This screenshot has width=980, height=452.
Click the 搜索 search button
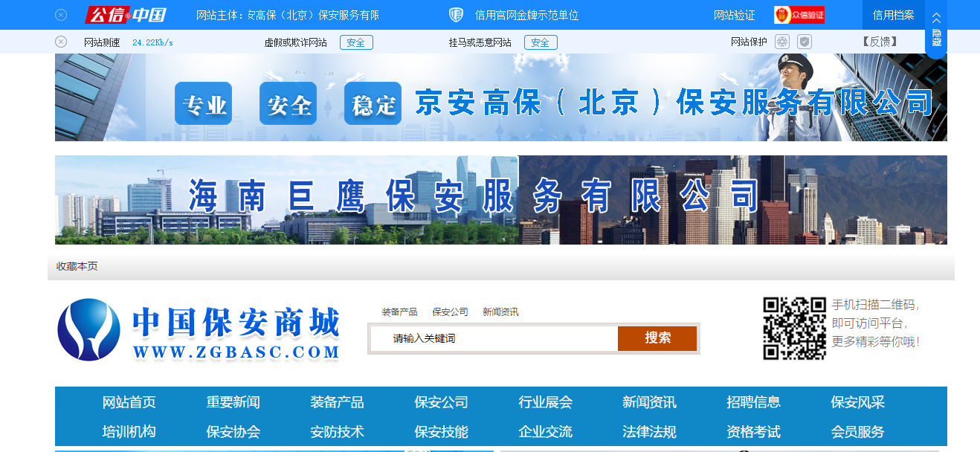click(657, 338)
